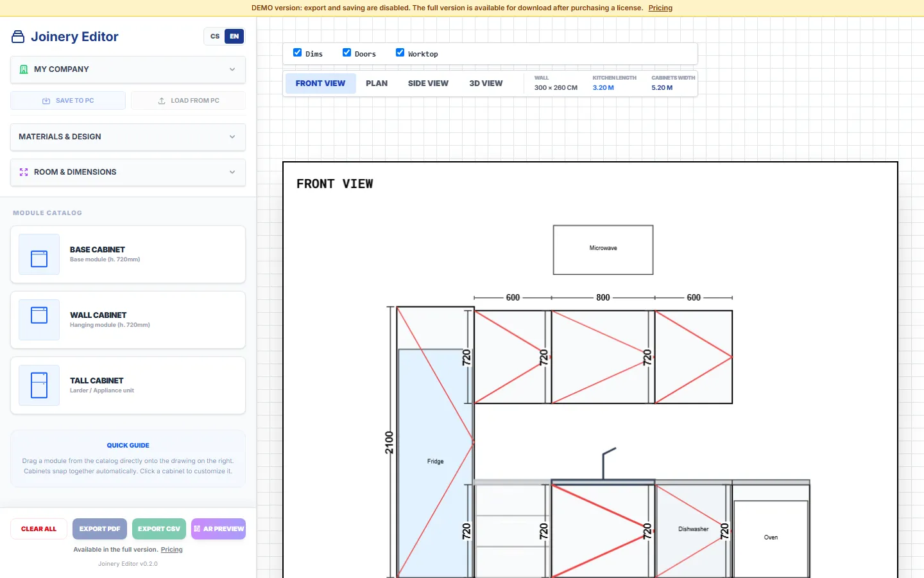
Task: Click the Wall 300 × 260 CM value
Action: (x=556, y=88)
